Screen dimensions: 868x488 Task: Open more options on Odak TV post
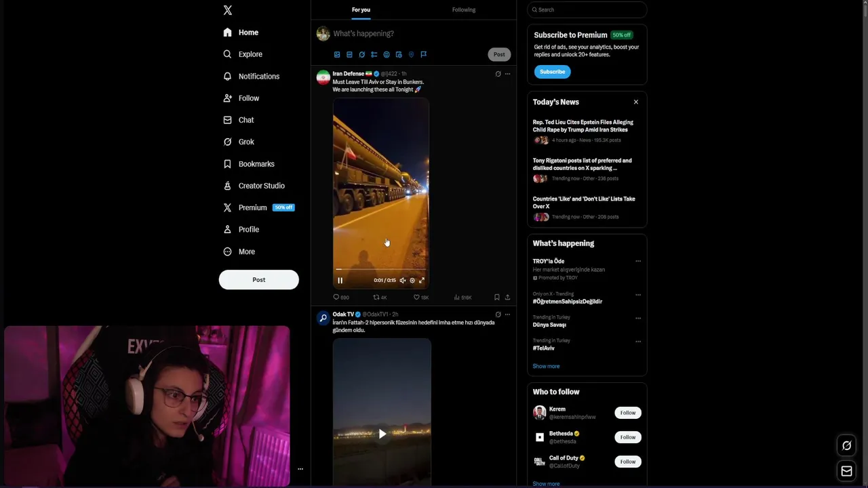(507, 314)
